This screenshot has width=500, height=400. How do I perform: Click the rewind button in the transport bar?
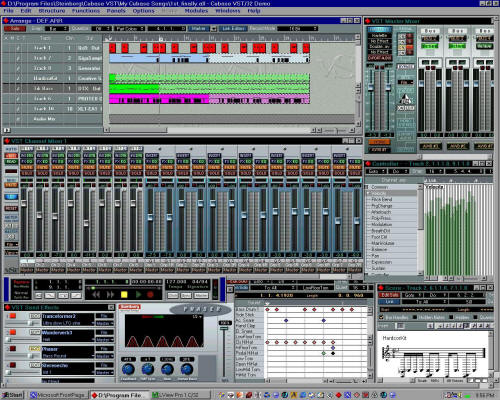[x=96, y=295]
